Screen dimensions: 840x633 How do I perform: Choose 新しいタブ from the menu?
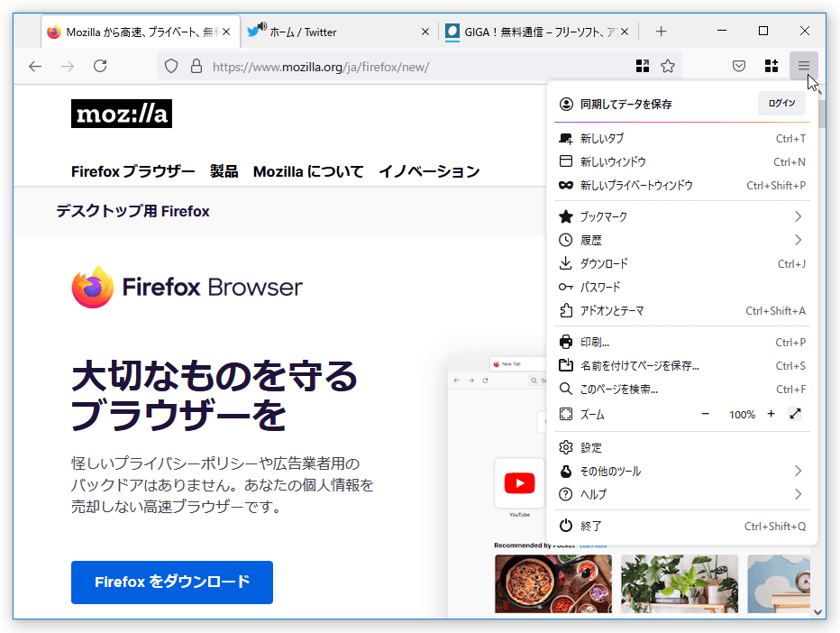tap(682, 138)
